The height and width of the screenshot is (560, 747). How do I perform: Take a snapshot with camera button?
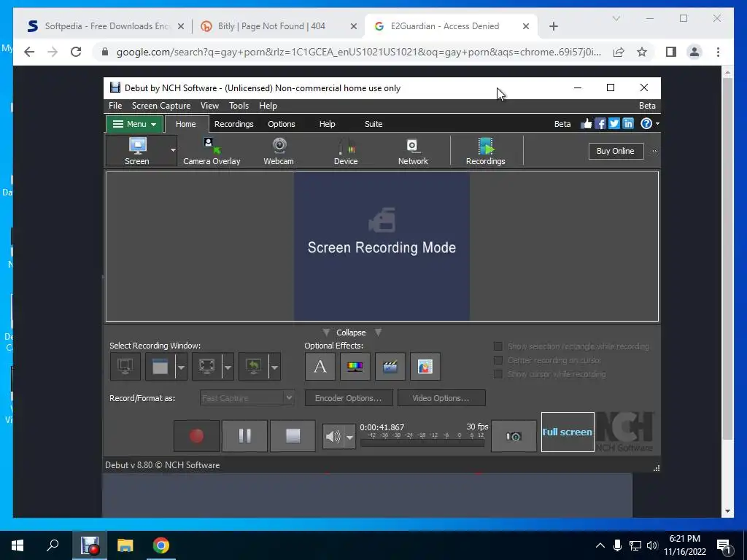click(514, 436)
